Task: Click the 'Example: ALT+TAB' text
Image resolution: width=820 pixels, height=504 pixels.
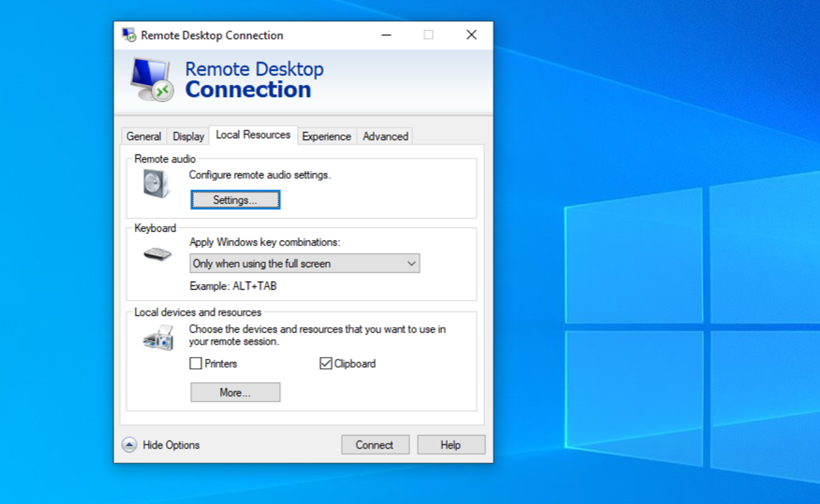Action: 233,287
